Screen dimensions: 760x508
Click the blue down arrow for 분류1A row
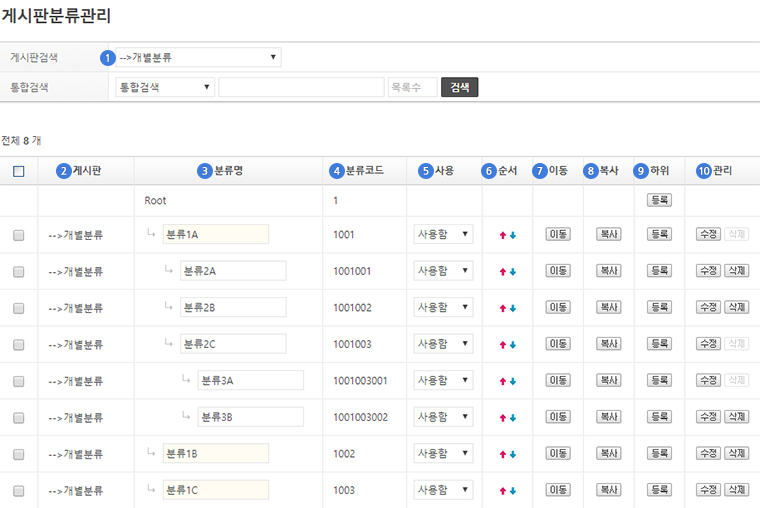(x=513, y=235)
